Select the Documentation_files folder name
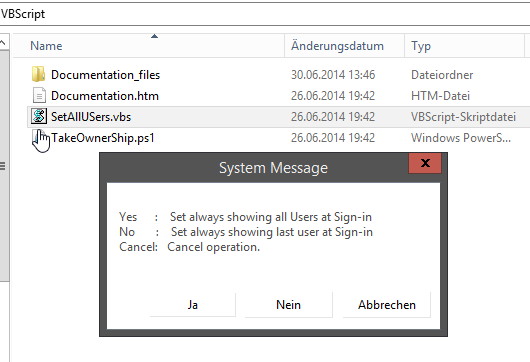This screenshot has width=530, height=362. [105, 75]
